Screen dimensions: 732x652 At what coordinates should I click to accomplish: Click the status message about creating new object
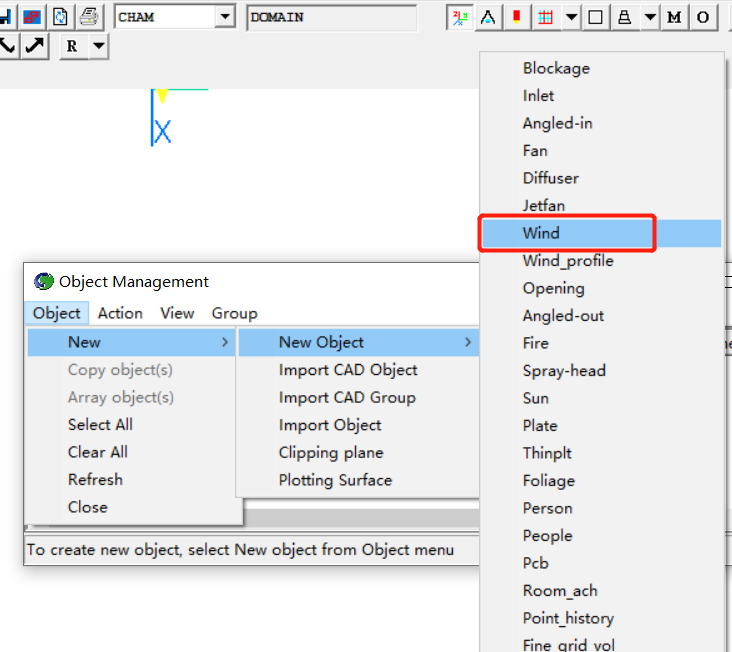coord(240,550)
